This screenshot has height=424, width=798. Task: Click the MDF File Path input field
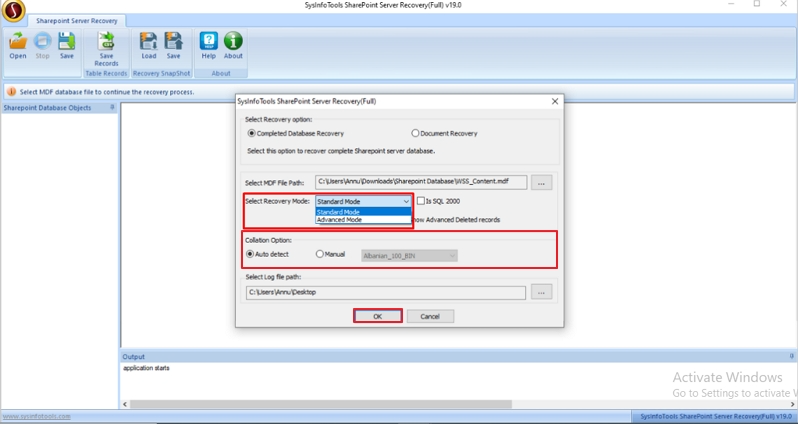[420, 183]
